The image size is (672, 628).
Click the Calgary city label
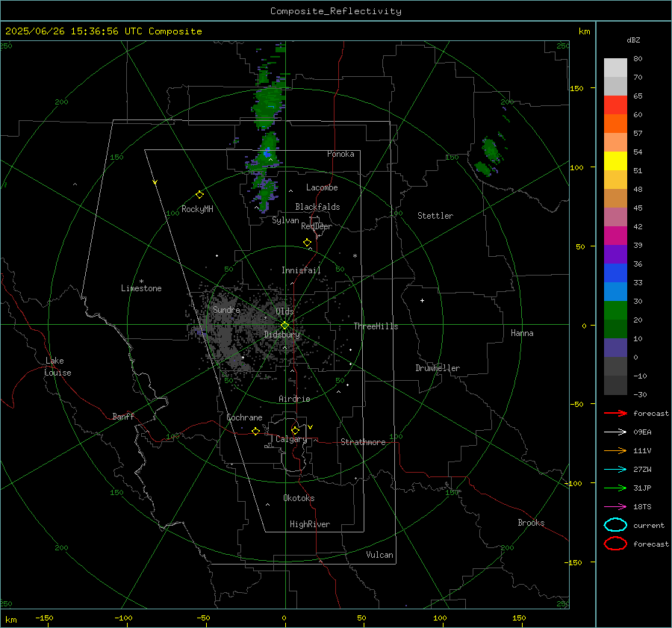tap(291, 439)
